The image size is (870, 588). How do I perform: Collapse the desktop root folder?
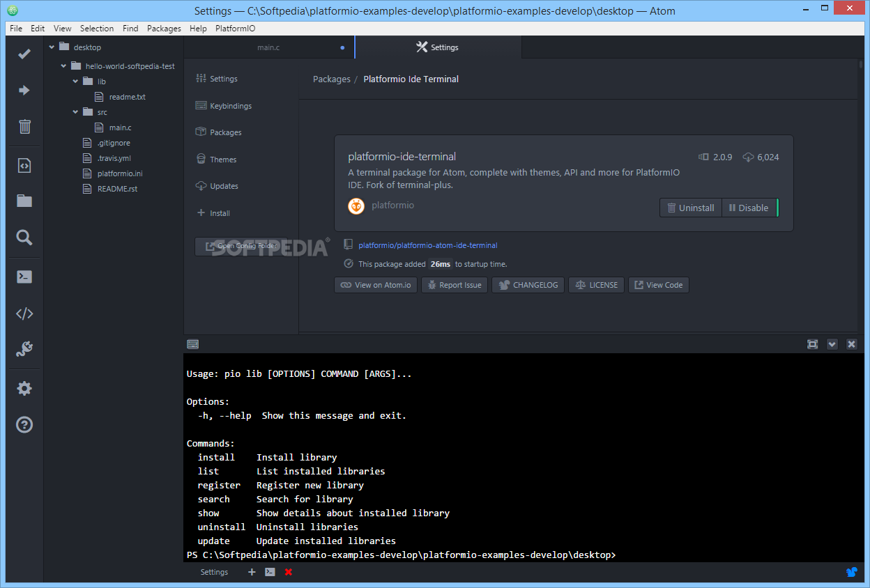pyautogui.click(x=52, y=47)
